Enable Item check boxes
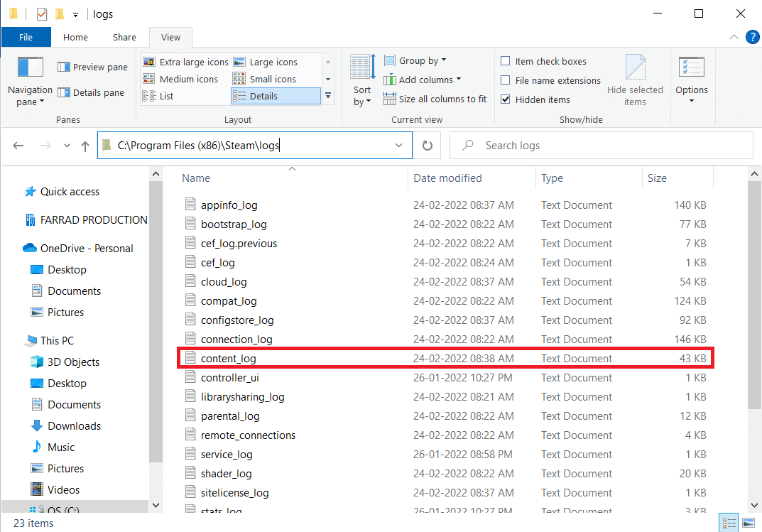This screenshot has width=762, height=532. click(506, 61)
